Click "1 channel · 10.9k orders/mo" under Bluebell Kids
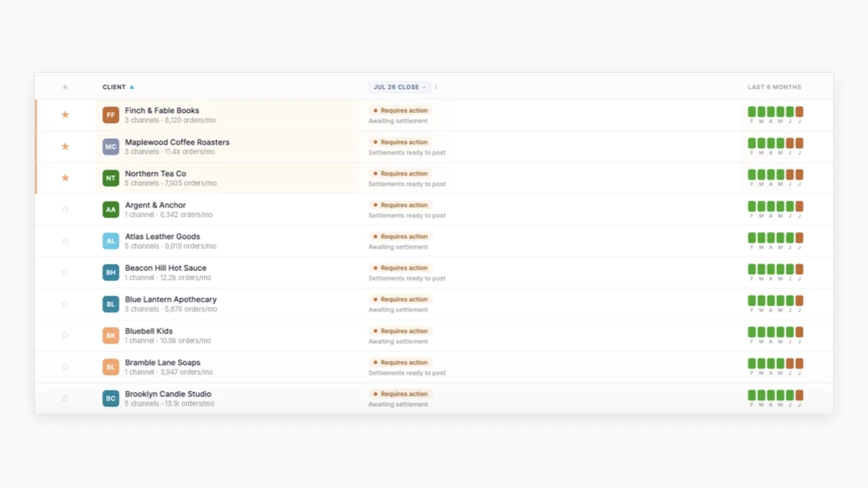The width and height of the screenshot is (868, 488). pyautogui.click(x=168, y=341)
